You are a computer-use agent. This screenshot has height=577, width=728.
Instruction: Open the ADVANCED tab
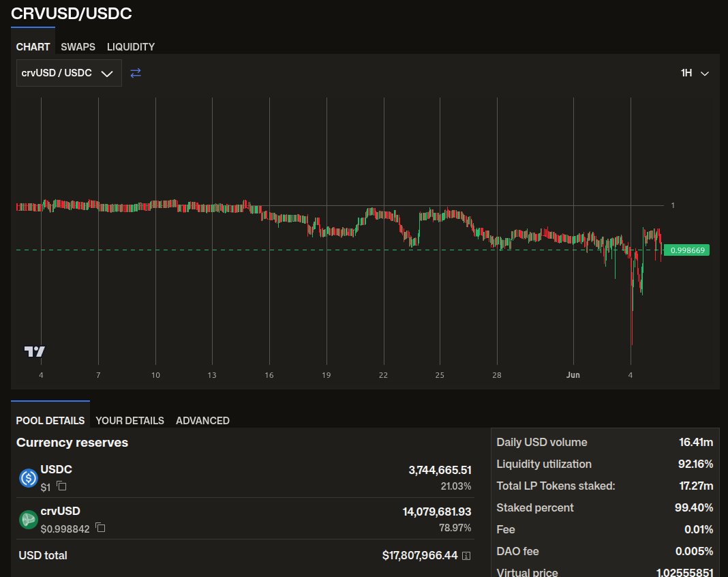click(x=202, y=420)
